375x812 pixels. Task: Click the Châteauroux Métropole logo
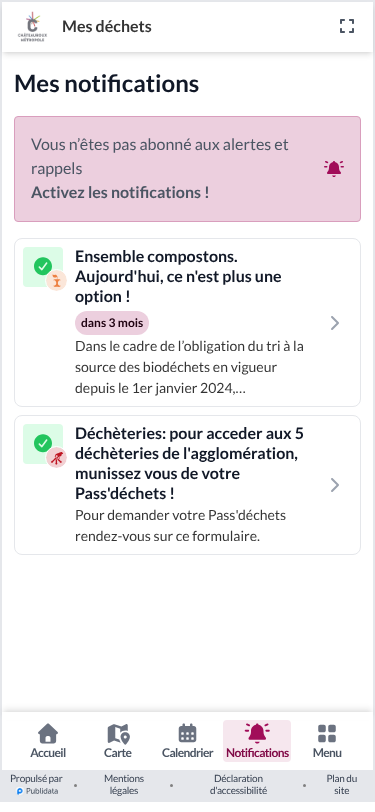[33, 26]
